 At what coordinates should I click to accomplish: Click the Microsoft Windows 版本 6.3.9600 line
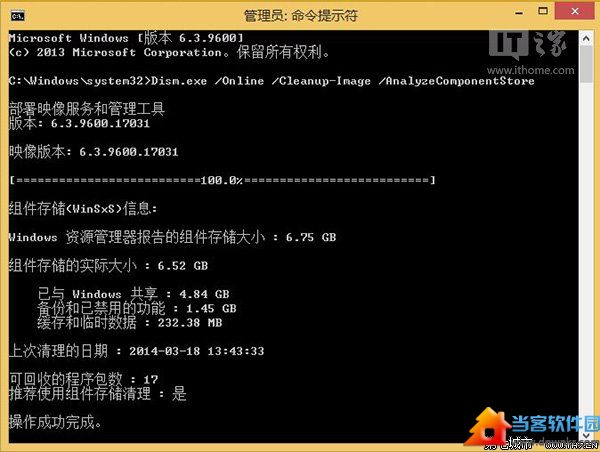click(126, 38)
